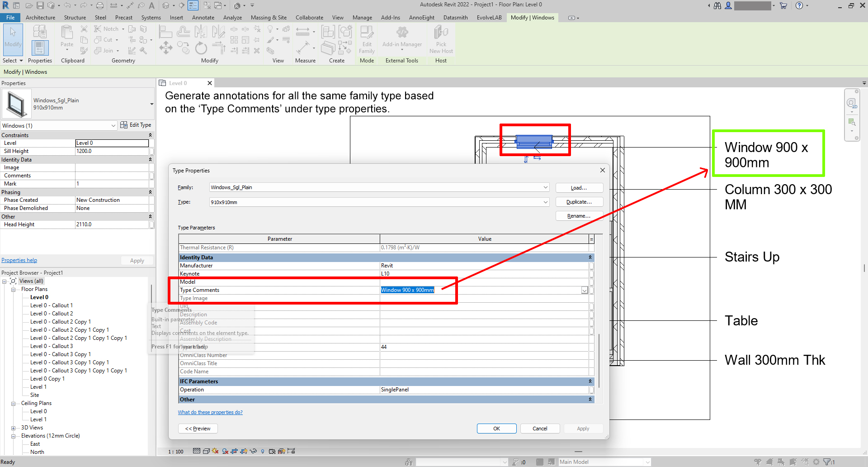868x467 pixels.
Task: Choose the Offset tool
Action: click(183, 32)
